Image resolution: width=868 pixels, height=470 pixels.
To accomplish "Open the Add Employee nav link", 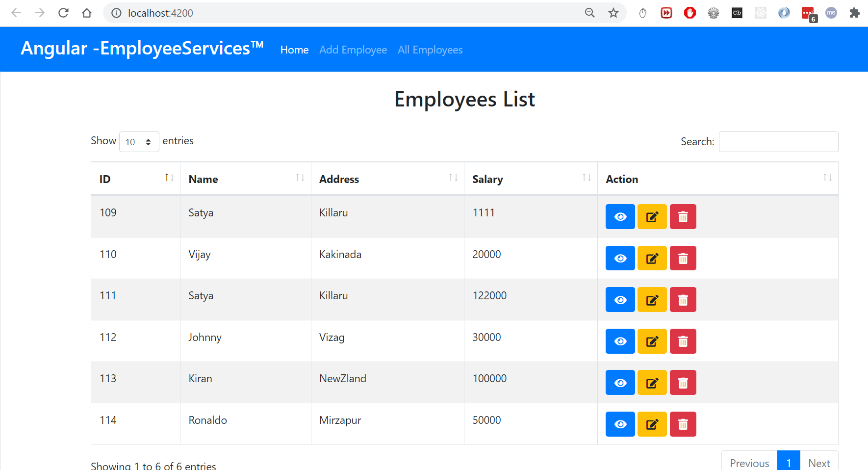I will click(x=353, y=50).
